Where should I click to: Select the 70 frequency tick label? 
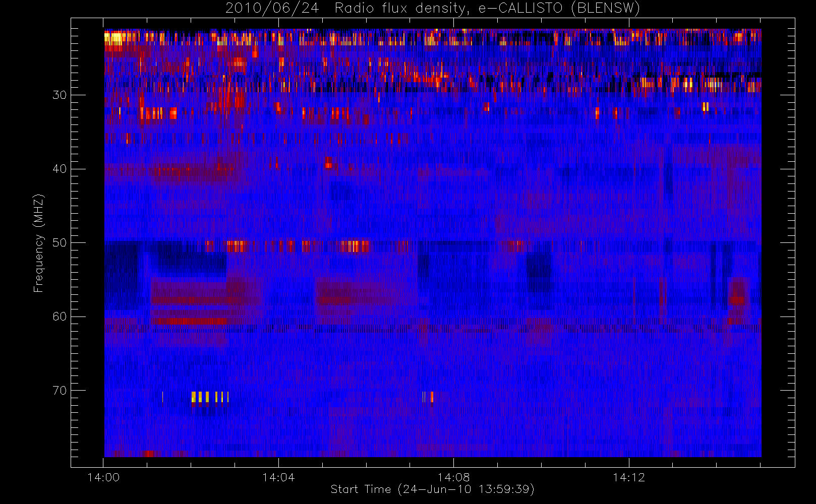[60, 391]
